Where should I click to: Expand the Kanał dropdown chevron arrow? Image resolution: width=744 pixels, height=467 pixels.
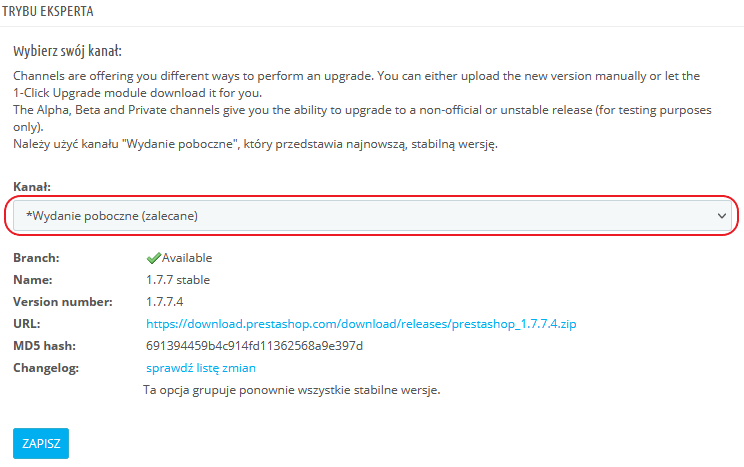tap(722, 216)
